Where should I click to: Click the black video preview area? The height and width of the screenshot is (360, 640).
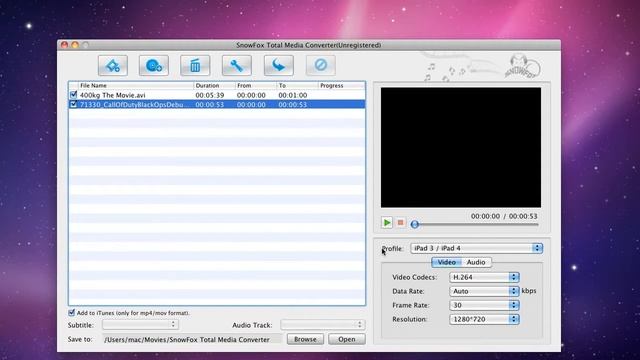pos(461,147)
